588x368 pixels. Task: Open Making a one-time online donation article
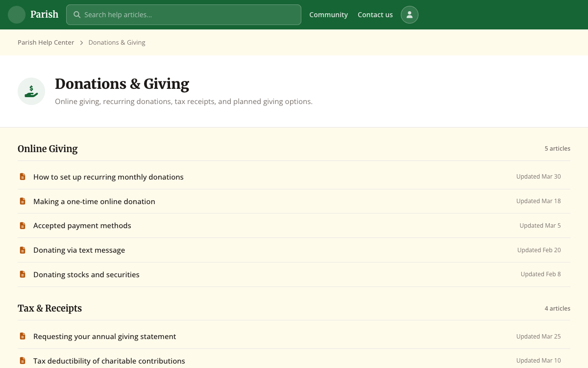[x=94, y=201]
